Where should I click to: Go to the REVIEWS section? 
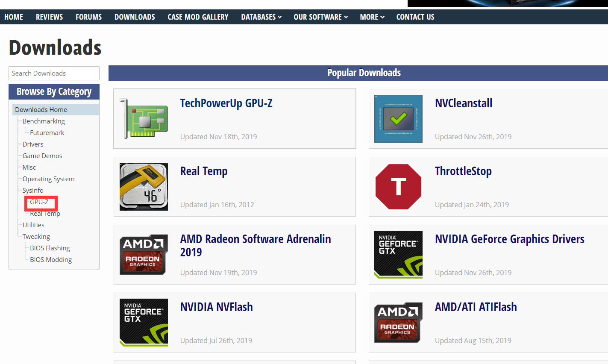[49, 17]
